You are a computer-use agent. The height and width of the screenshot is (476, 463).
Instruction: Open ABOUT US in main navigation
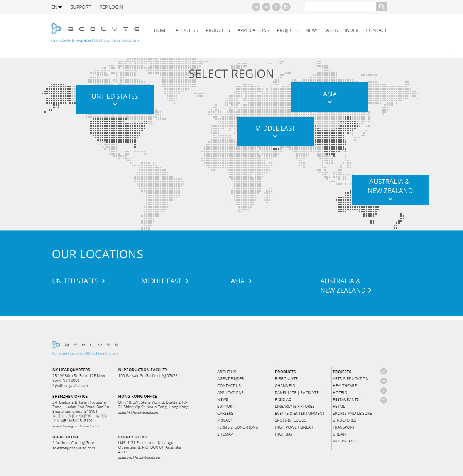tap(187, 30)
